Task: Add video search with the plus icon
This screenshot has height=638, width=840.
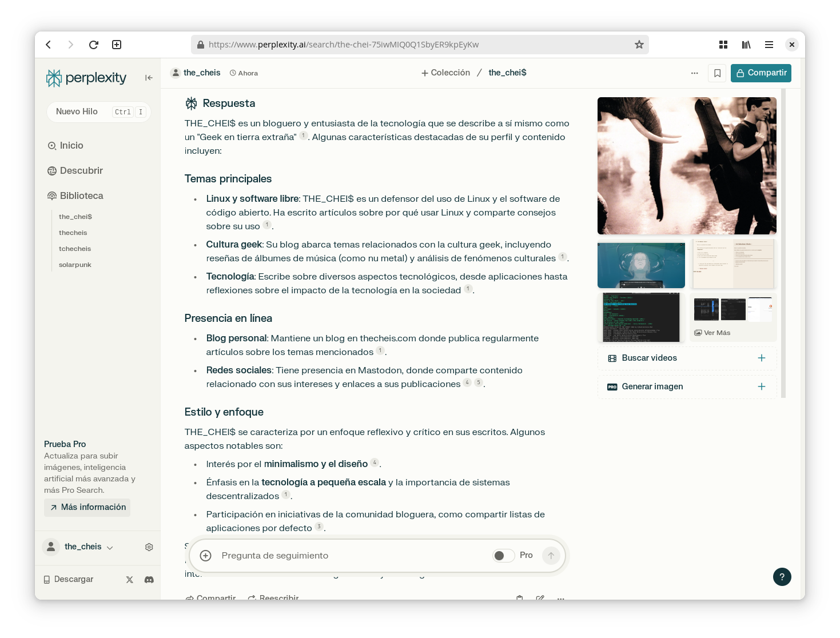Action: point(762,358)
